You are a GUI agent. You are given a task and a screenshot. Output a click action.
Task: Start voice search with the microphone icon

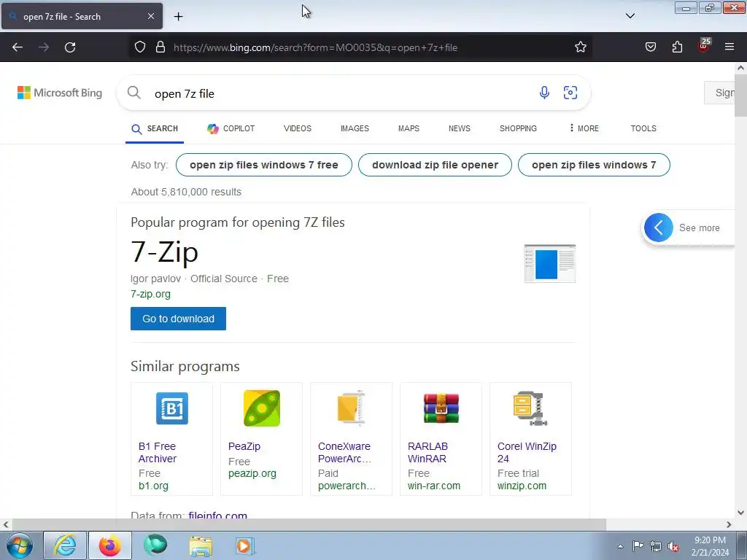point(544,93)
